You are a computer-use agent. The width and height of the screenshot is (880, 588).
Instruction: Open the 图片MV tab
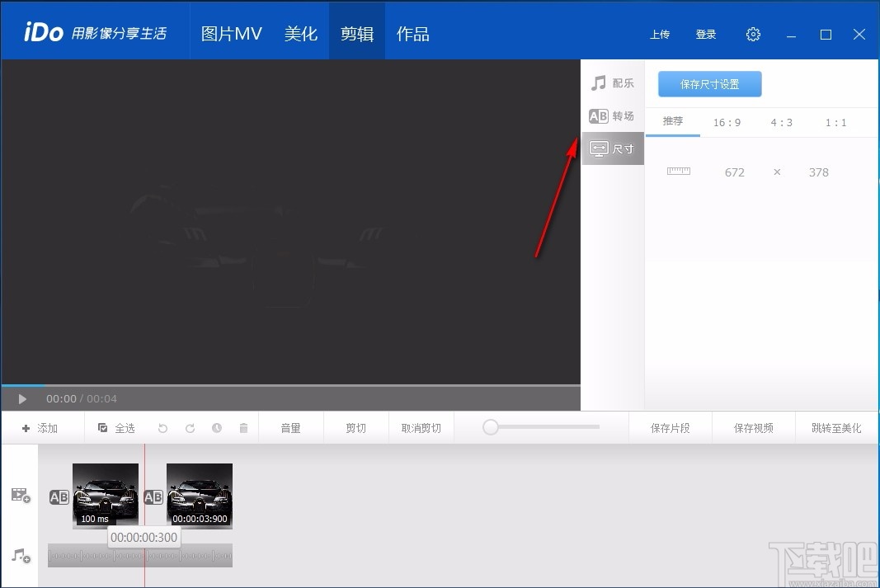(231, 34)
